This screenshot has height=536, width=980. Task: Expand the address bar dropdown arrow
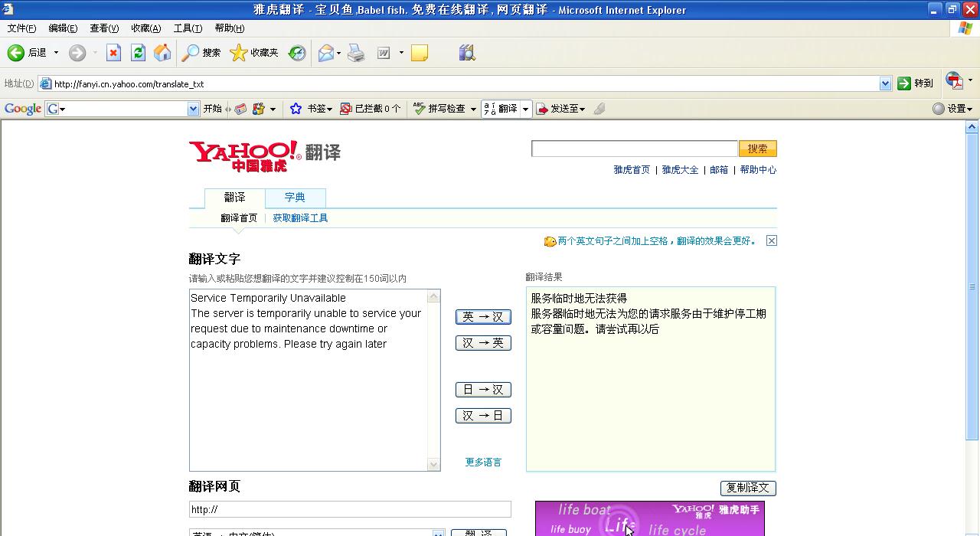click(x=885, y=83)
